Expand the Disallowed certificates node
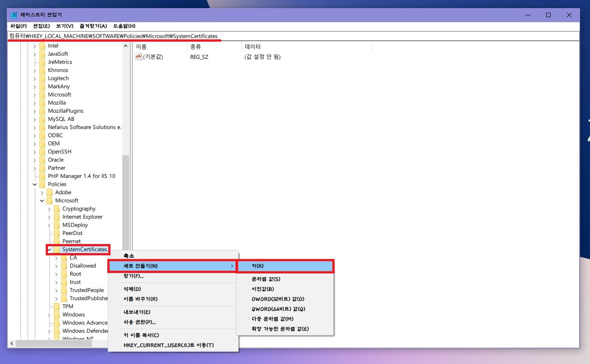The height and width of the screenshot is (364, 590). pyautogui.click(x=57, y=266)
